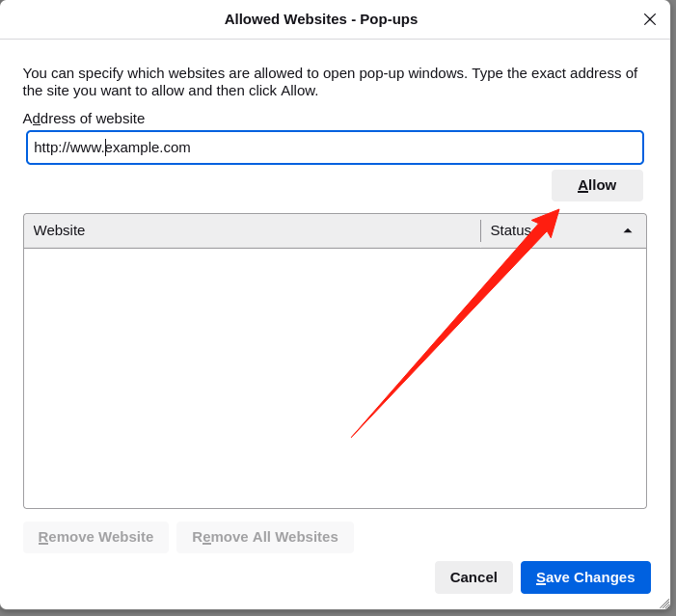
Task: Click the pop-up instructions description text
Action: tap(330, 81)
